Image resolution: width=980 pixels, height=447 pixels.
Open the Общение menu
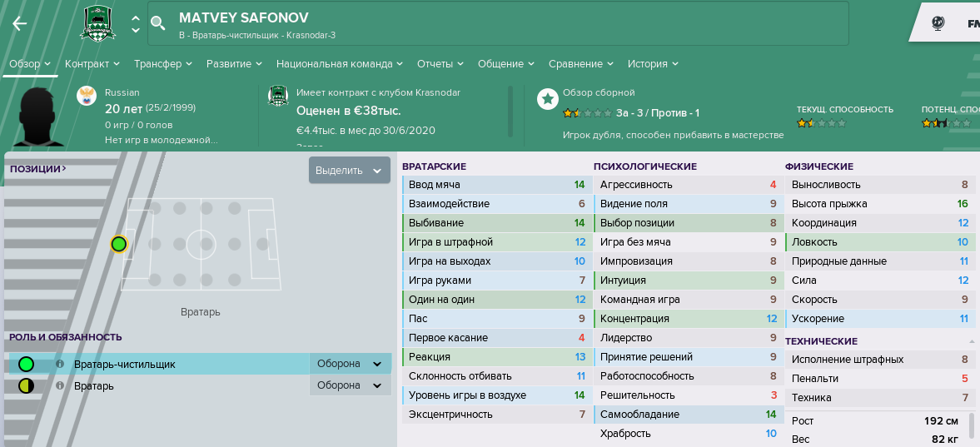click(506, 64)
